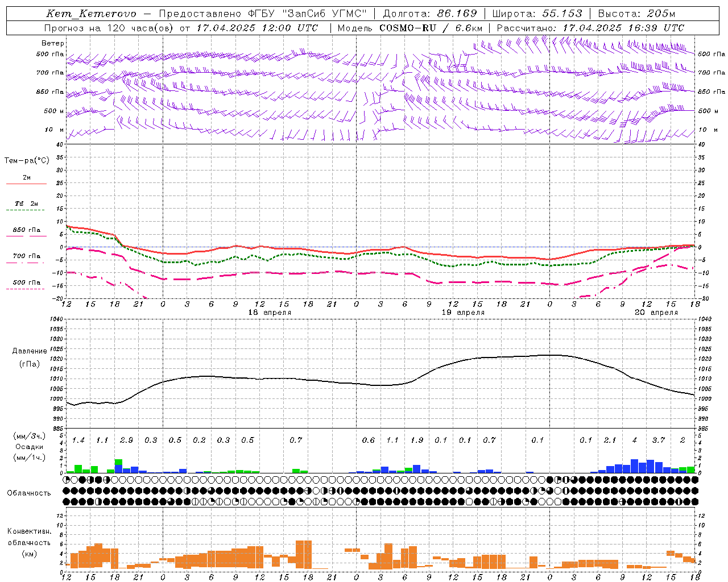Click the "Осадки" precipitation label
The image size is (728, 582).
pos(29,447)
